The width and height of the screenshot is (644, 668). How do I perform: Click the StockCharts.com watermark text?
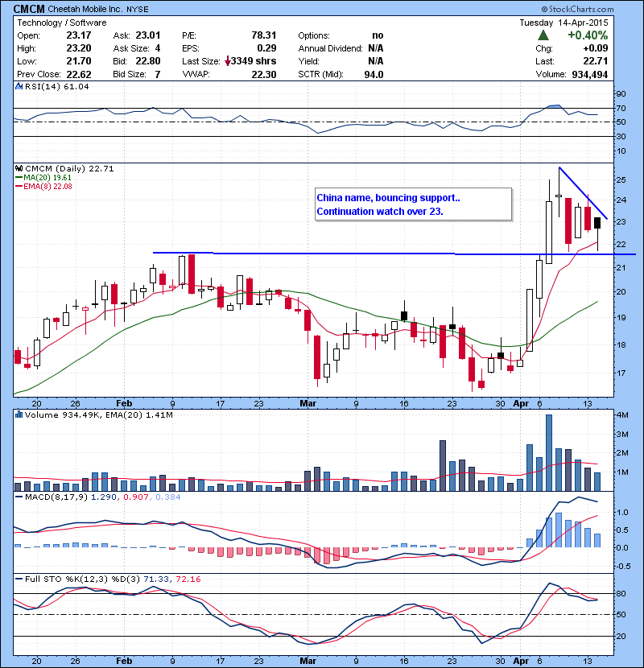[577, 9]
